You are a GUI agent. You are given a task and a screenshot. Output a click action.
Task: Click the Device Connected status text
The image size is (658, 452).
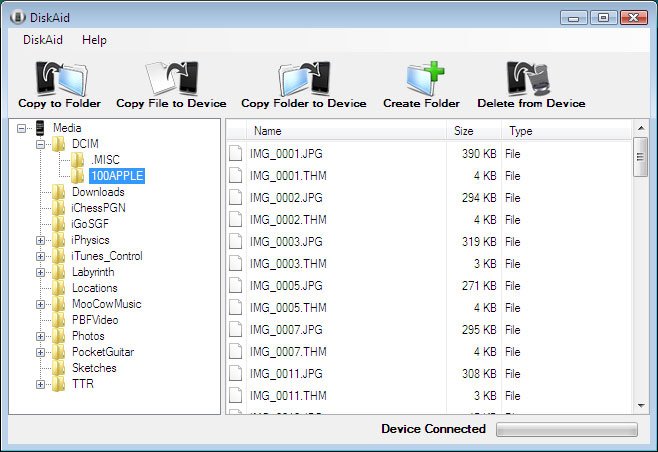pos(433,429)
